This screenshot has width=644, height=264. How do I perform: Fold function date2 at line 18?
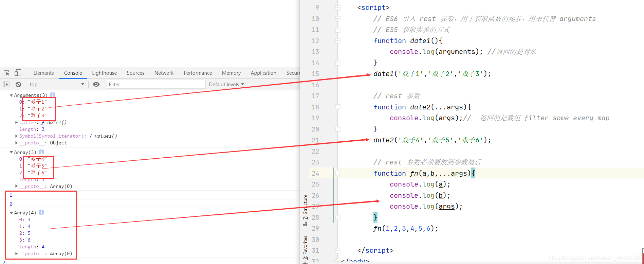(337, 107)
